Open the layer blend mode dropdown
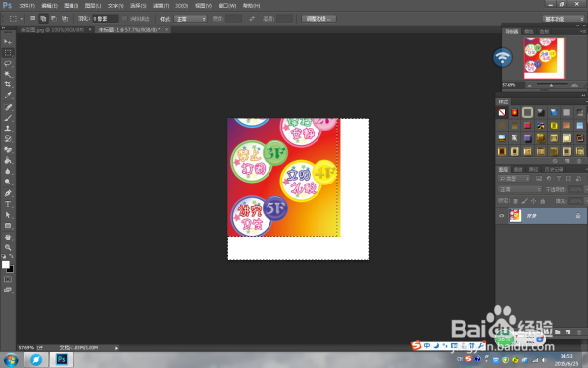Screen dimensions: 588x368 click(x=519, y=189)
